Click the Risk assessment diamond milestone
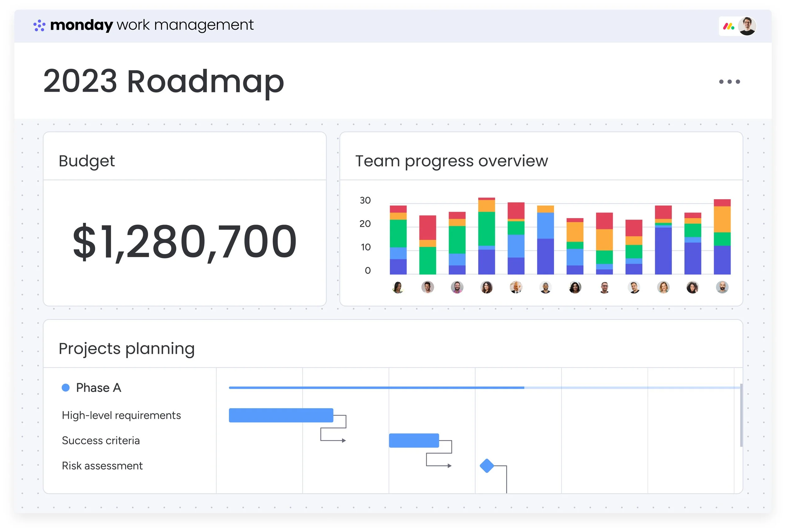 [x=487, y=465]
